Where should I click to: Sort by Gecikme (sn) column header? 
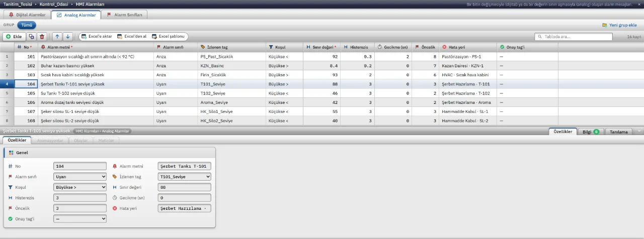tap(393, 47)
